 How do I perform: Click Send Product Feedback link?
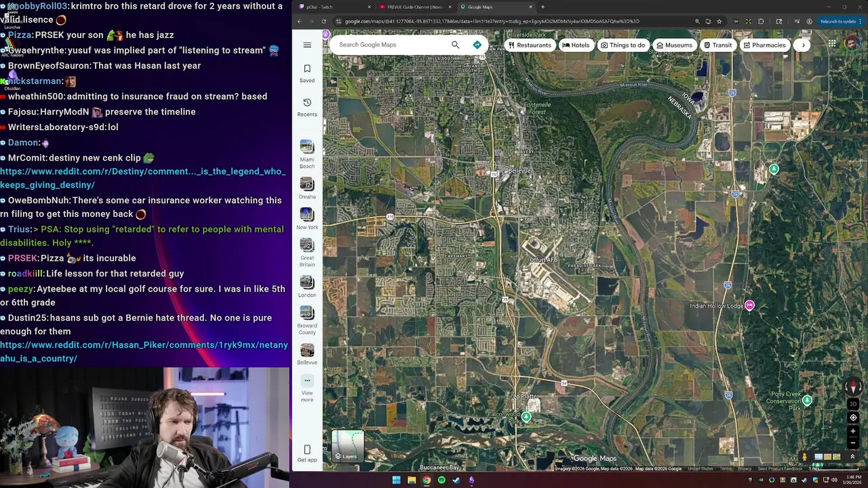pos(780,469)
